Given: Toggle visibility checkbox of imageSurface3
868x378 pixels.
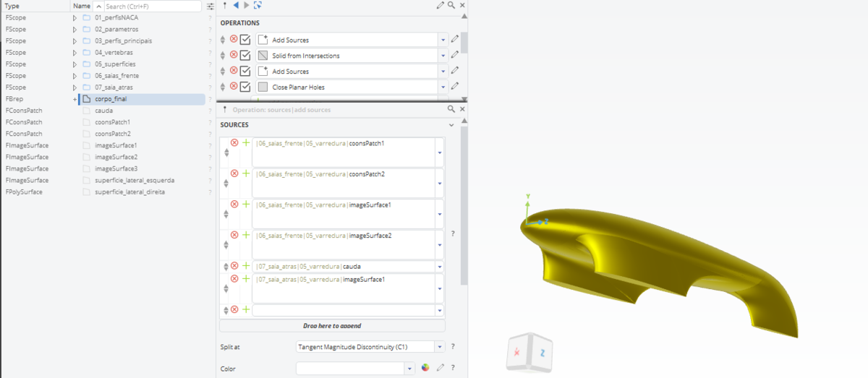Looking at the screenshot, I should point(86,168).
